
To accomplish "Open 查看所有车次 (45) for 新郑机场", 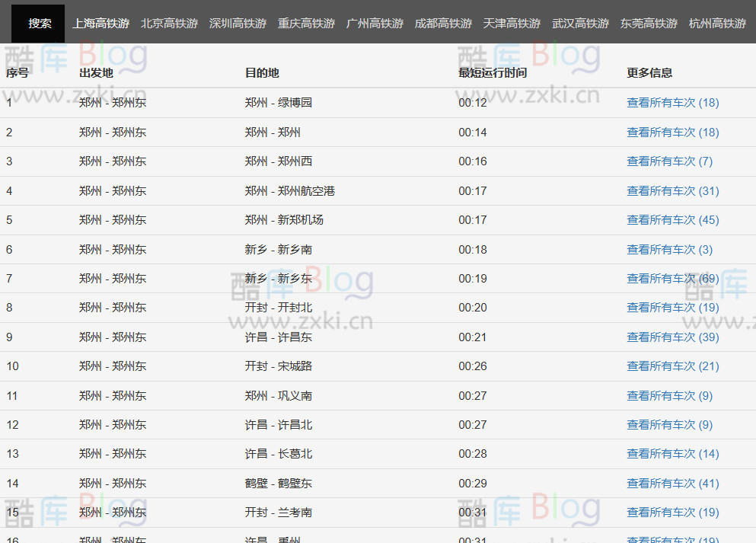I will [x=672, y=220].
